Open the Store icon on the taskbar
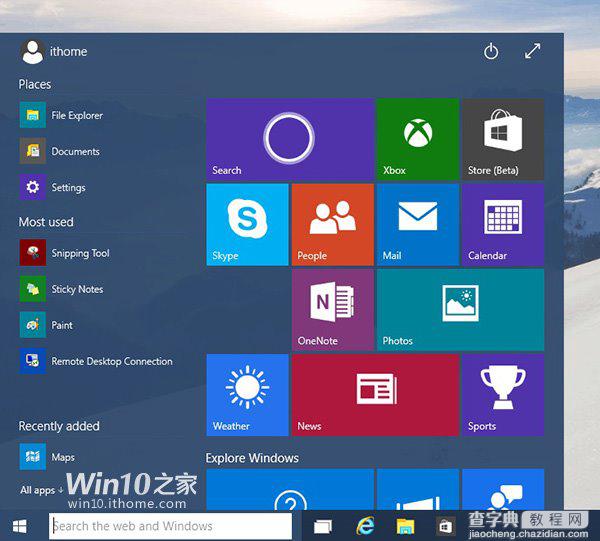 click(445, 526)
